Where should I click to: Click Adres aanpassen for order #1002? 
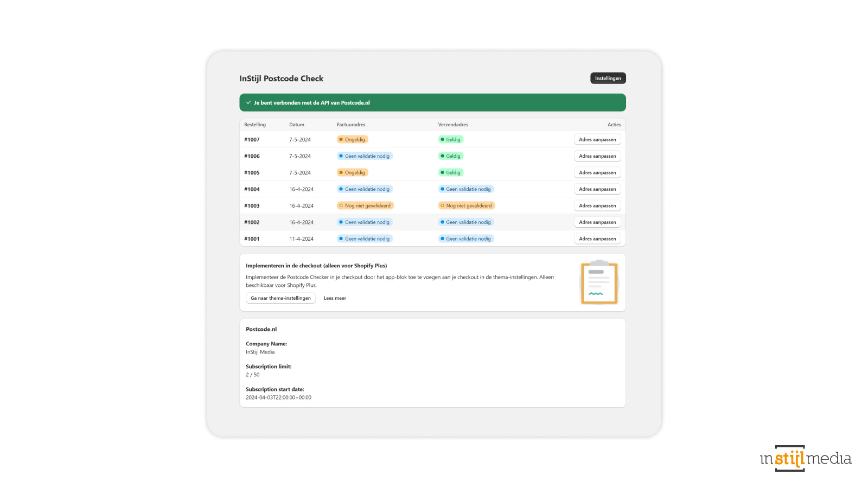(597, 222)
